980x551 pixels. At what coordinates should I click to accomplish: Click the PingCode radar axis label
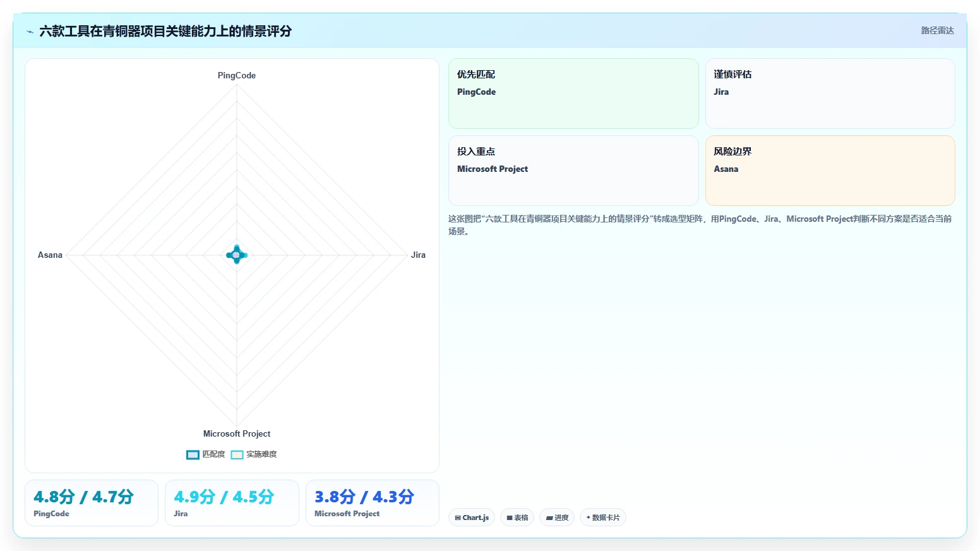click(x=237, y=75)
